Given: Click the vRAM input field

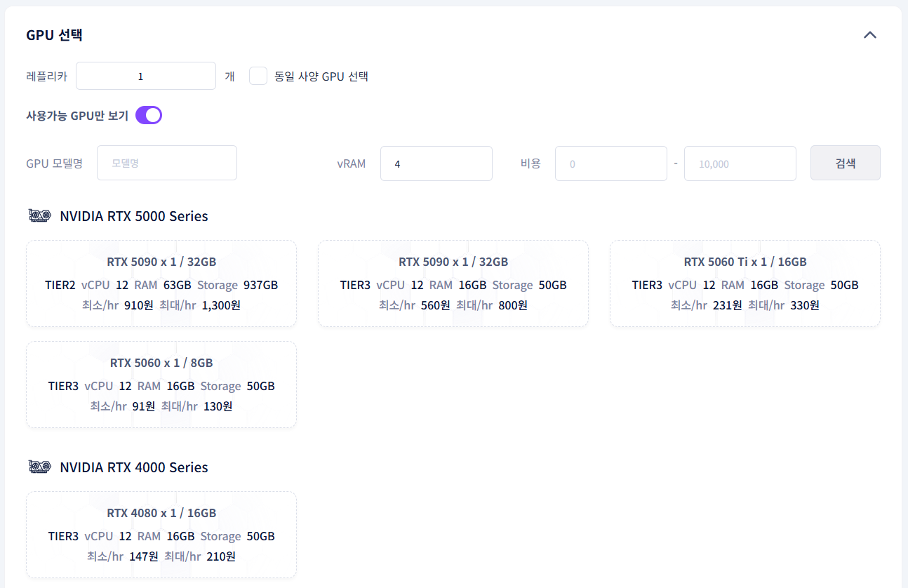Looking at the screenshot, I should (x=436, y=163).
